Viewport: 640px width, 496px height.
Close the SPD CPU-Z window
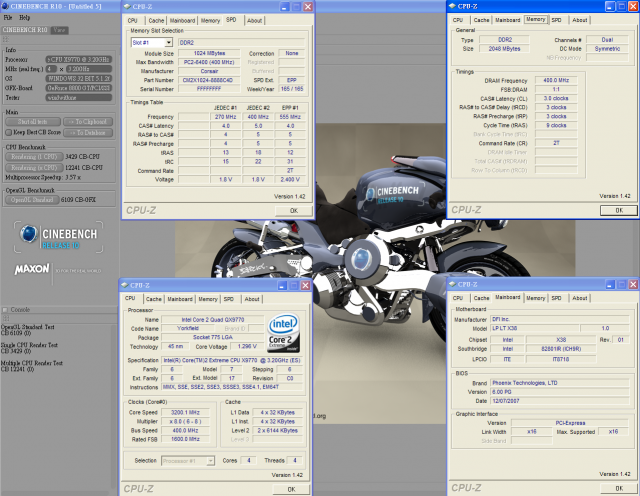(x=308, y=7)
